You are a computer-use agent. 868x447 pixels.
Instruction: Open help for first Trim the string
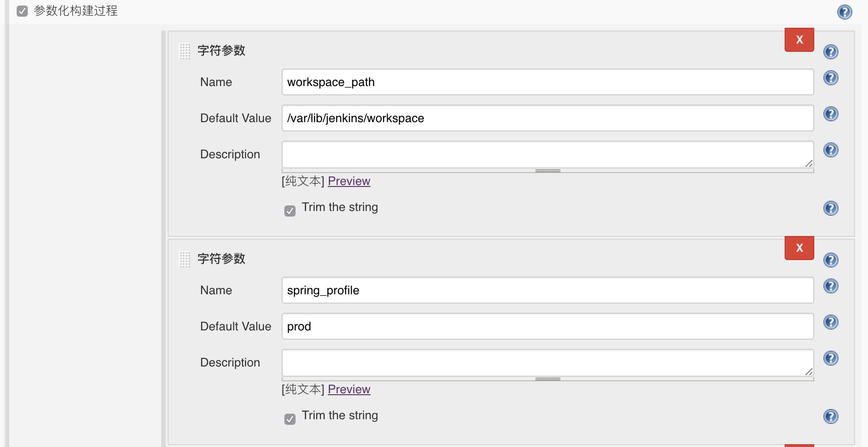(x=830, y=208)
